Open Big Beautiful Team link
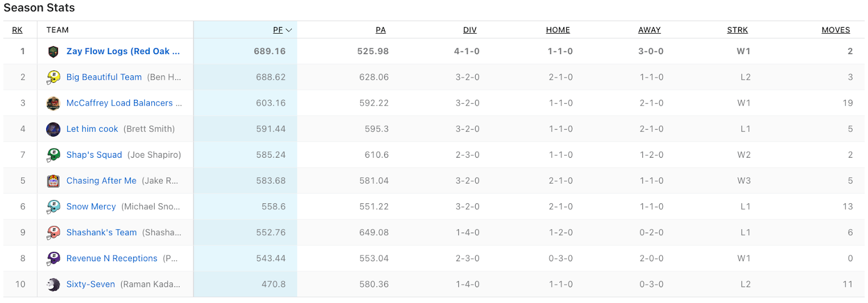 [104, 78]
